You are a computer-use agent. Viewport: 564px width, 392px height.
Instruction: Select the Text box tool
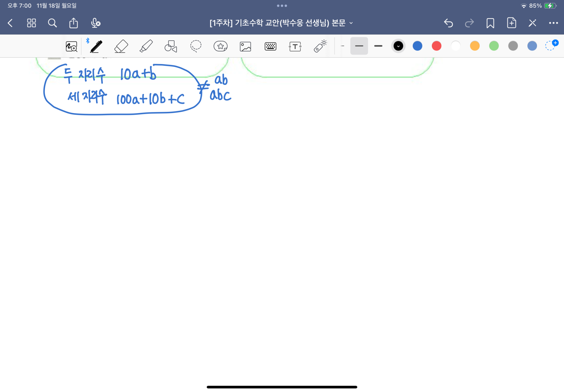point(295,46)
